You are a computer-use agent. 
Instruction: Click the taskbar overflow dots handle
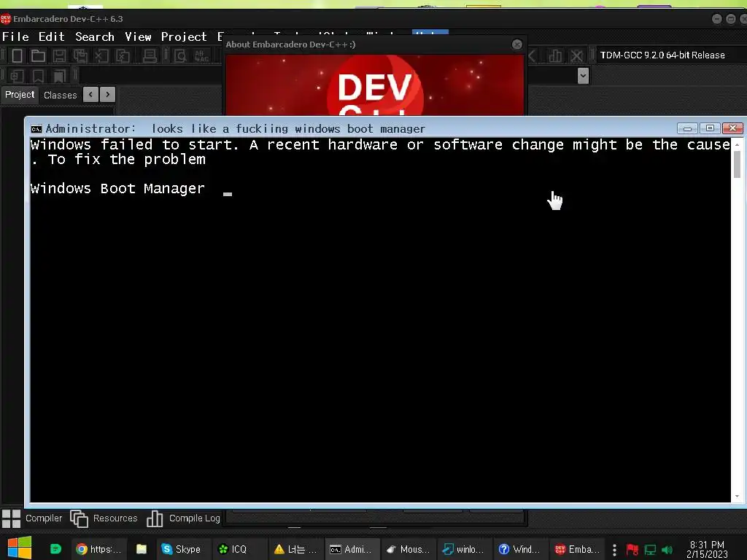614,550
